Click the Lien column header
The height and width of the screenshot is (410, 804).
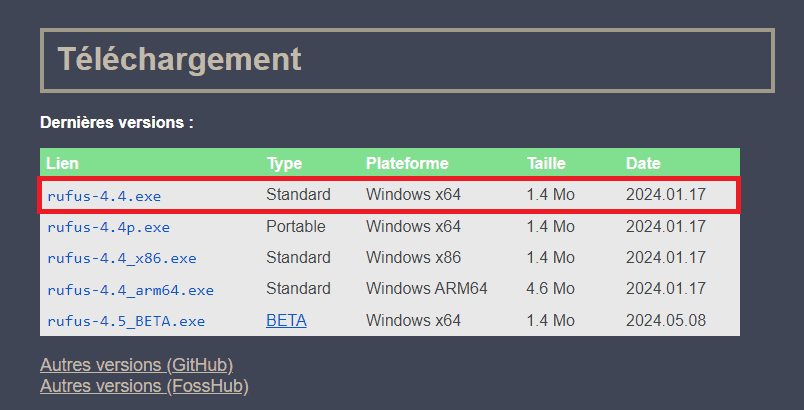tap(63, 163)
